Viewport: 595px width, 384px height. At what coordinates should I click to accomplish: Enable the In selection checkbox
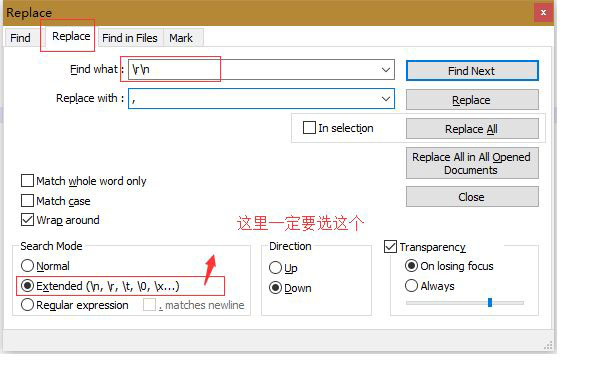tap(309, 128)
